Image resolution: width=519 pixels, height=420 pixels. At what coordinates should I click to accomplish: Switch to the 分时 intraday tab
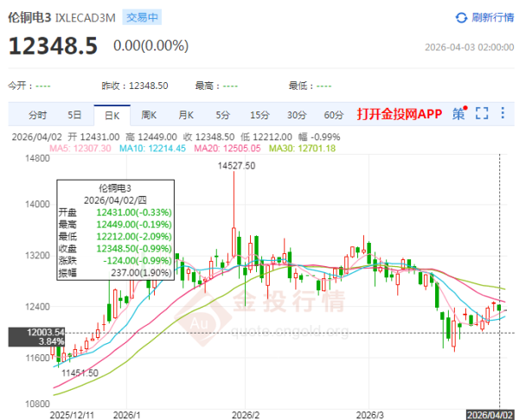[37, 115]
